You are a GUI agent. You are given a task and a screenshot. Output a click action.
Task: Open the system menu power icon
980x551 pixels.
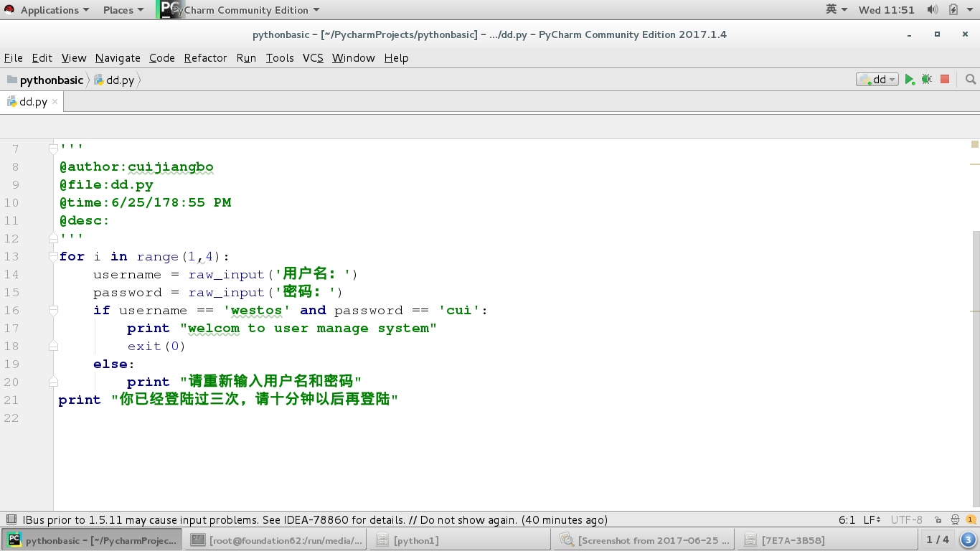click(970, 9)
